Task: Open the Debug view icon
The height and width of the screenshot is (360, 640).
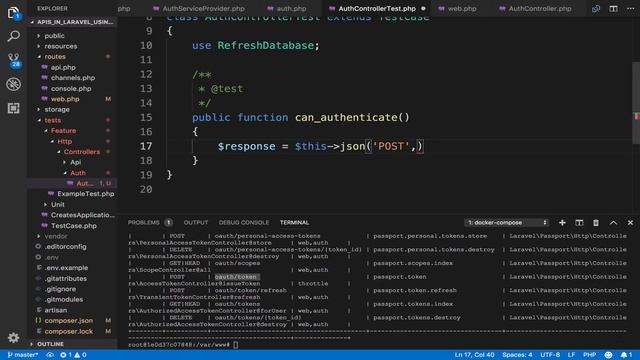Action: tap(13, 84)
